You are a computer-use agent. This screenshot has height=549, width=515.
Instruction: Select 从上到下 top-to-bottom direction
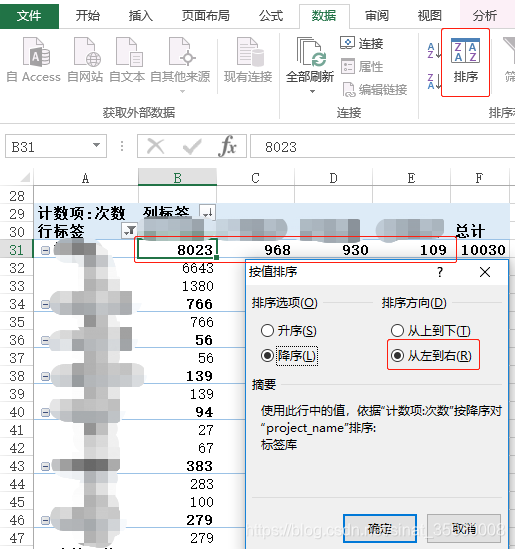pyautogui.click(x=430, y=331)
